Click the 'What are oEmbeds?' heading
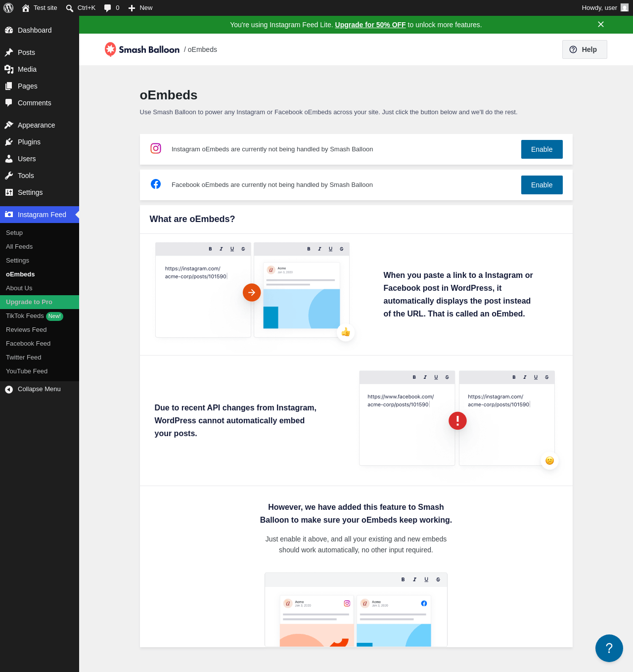 192,219
